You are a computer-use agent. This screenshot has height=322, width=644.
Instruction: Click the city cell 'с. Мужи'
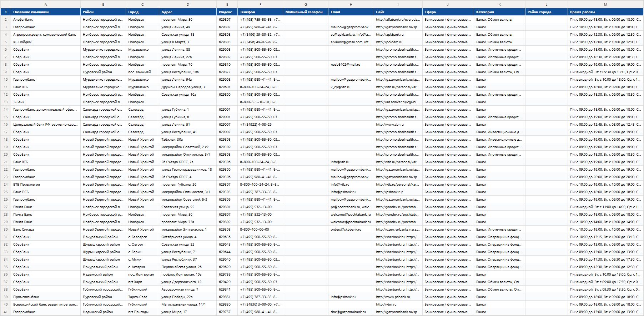[142, 260]
